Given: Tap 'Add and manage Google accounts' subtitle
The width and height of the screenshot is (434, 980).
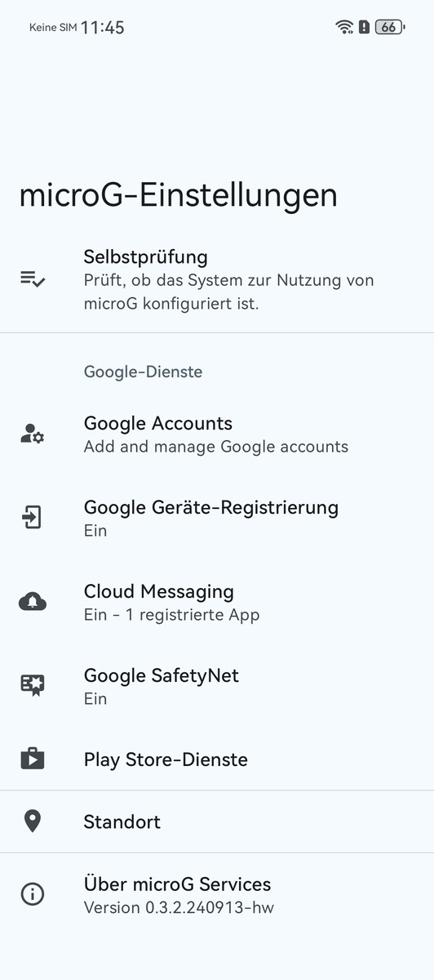Looking at the screenshot, I should (x=216, y=447).
